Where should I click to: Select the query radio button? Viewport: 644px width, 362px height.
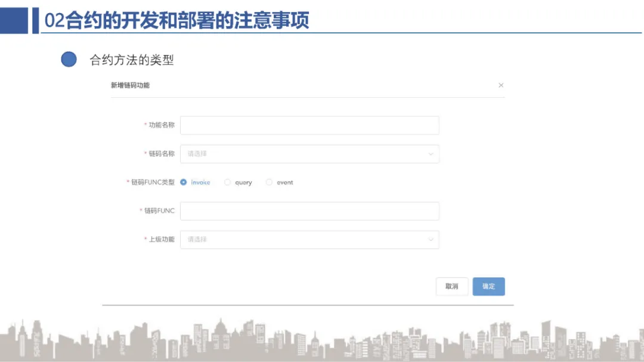pyautogui.click(x=227, y=182)
